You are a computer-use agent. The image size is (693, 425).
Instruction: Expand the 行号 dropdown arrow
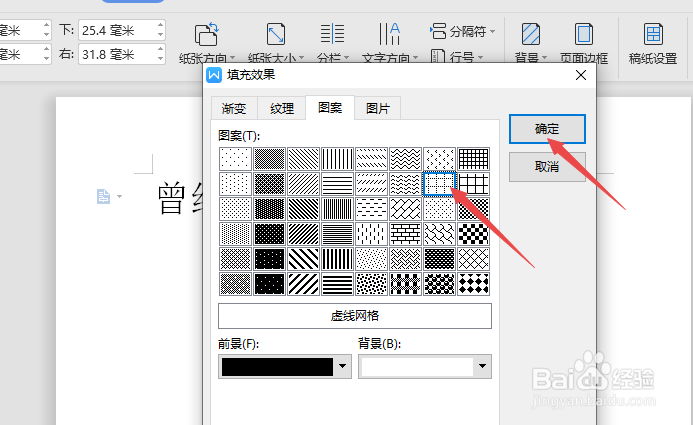point(481,58)
